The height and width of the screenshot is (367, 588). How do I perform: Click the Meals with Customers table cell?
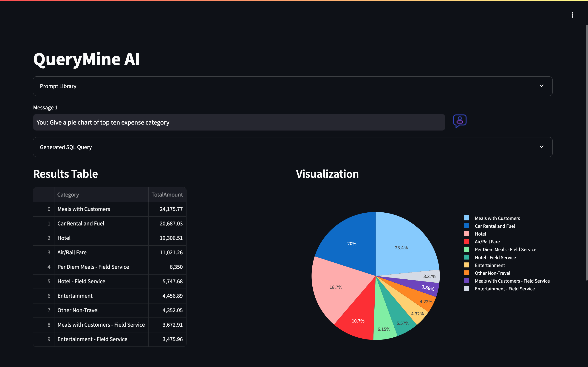click(84, 209)
